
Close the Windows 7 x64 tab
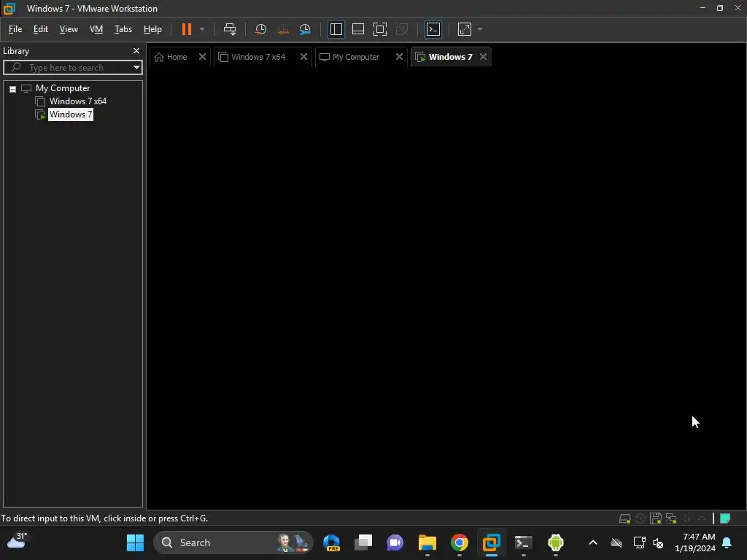click(x=303, y=57)
